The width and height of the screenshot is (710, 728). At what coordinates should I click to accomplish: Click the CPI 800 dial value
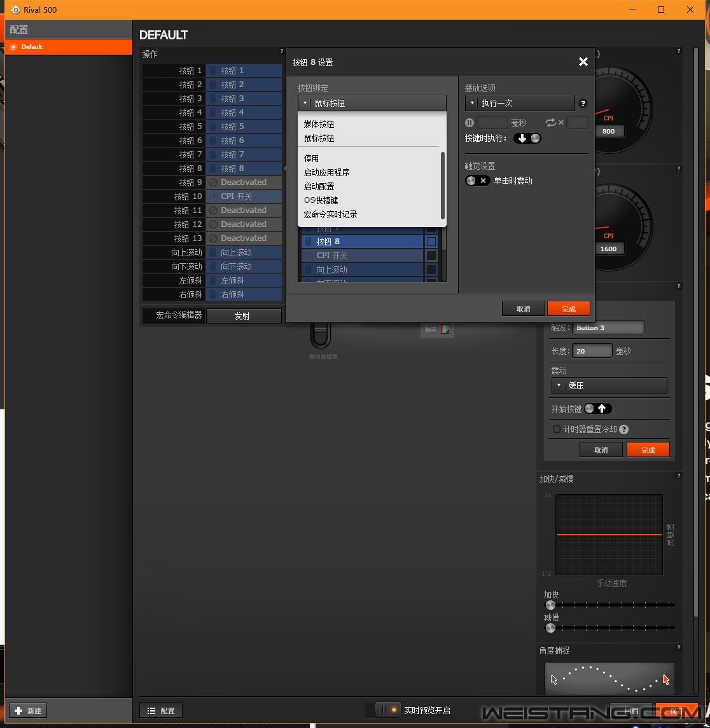tap(608, 131)
